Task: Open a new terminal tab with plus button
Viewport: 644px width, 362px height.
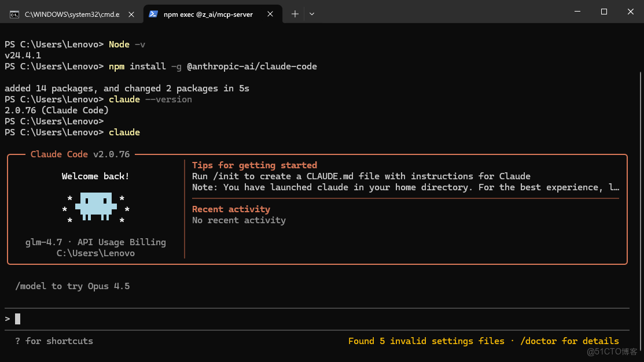Action: click(x=295, y=14)
